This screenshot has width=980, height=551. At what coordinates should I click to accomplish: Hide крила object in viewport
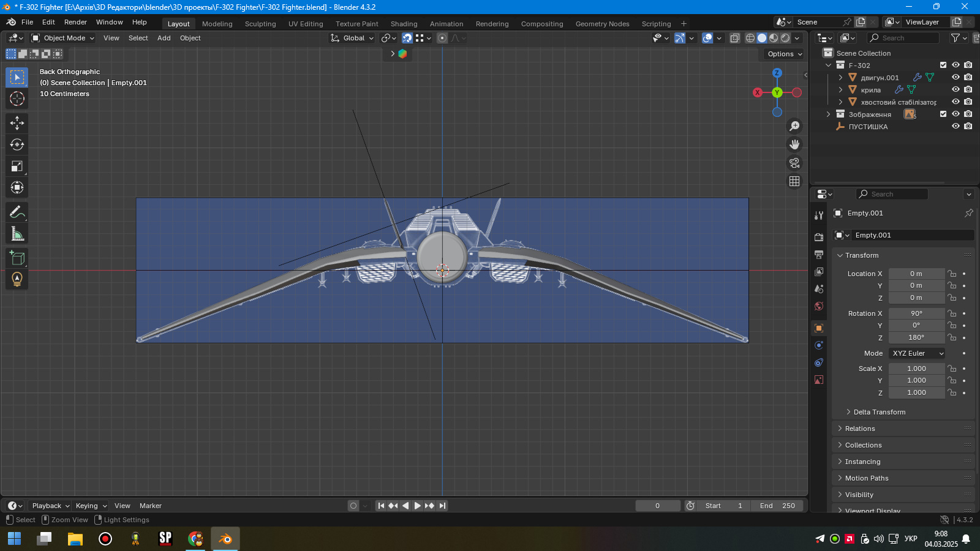(x=956, y=90)
